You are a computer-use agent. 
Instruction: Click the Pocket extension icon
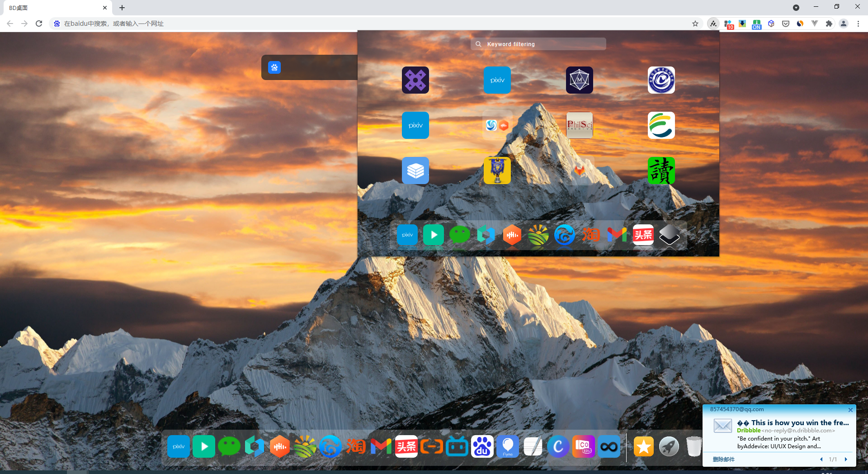pos(786,24)
